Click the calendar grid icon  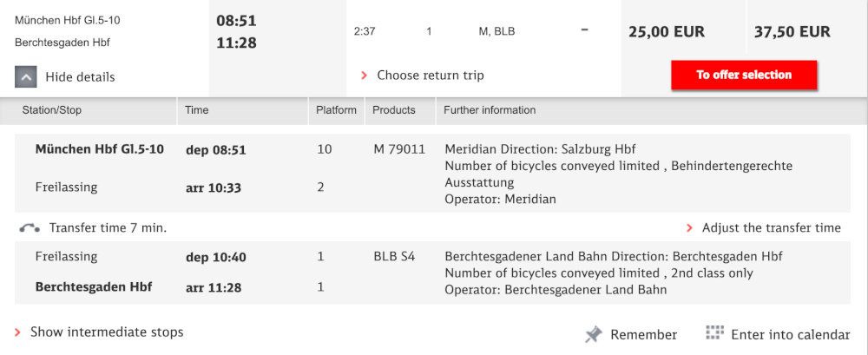click(714, 332)
